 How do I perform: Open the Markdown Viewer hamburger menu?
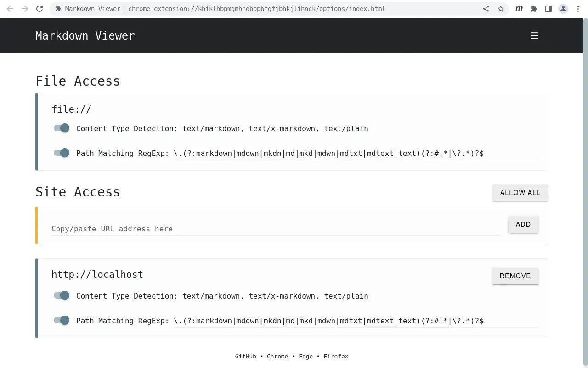(534, 36)
